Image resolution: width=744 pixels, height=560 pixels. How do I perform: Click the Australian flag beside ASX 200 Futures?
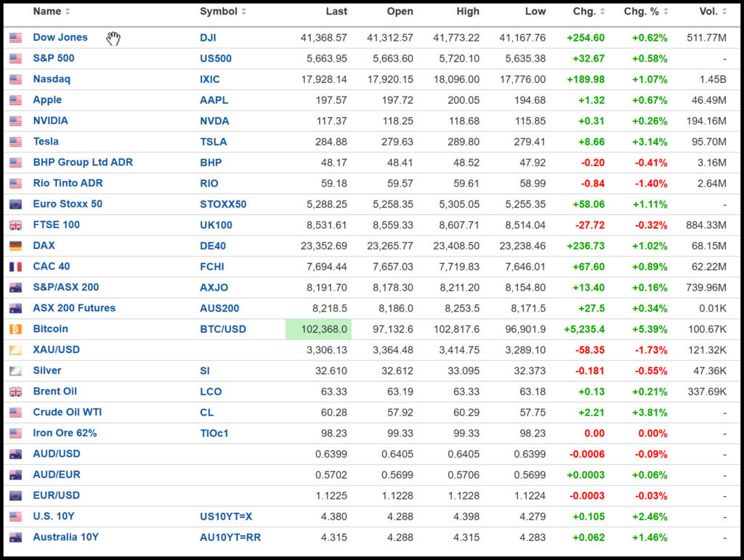[x=16, y=309]
